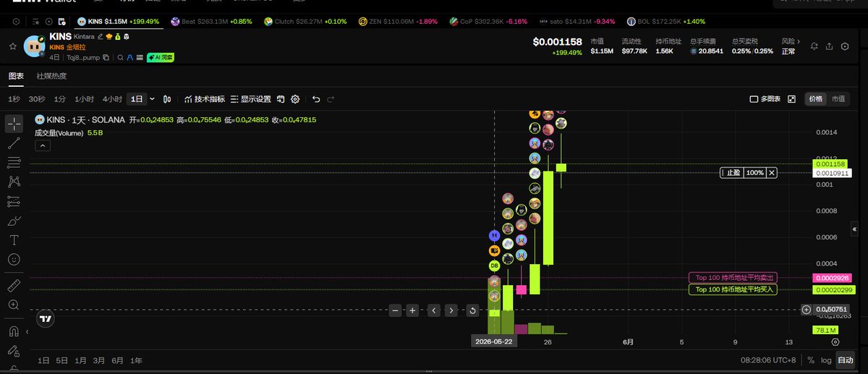Open the Beat $263.13M ticker tab
Image resolution: width=868 pixels, height=374 pixels.
(x=211, y=22)
